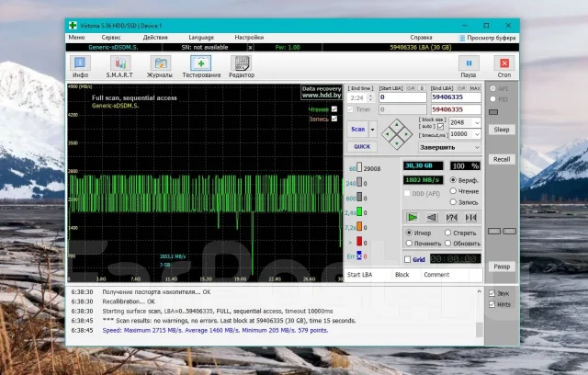Click the QUICK scan button

pos(362,147)
